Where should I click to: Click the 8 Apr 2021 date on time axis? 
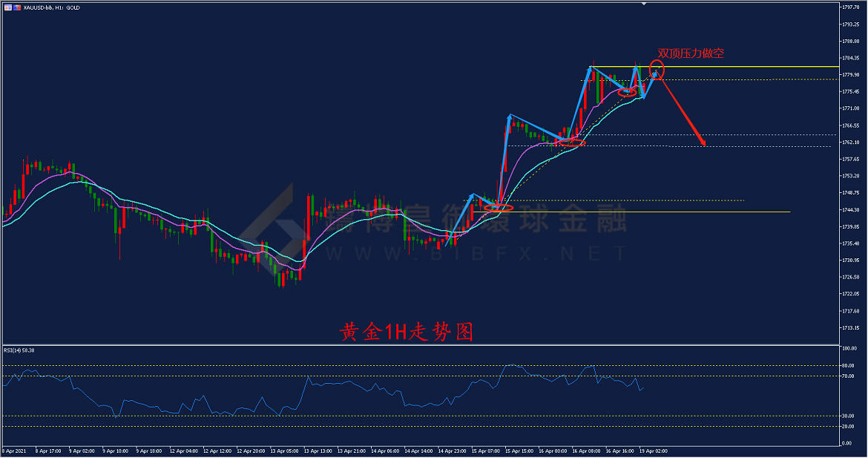(15, 451)
